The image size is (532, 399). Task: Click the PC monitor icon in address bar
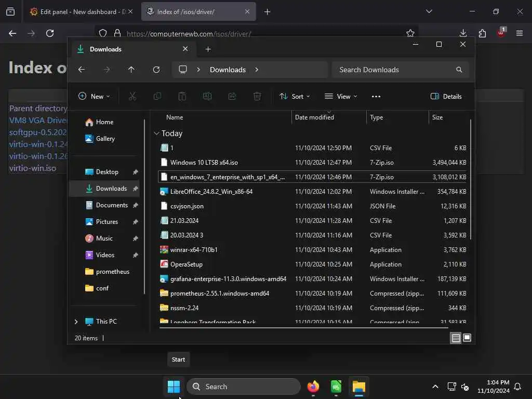[x=183, y=70]
